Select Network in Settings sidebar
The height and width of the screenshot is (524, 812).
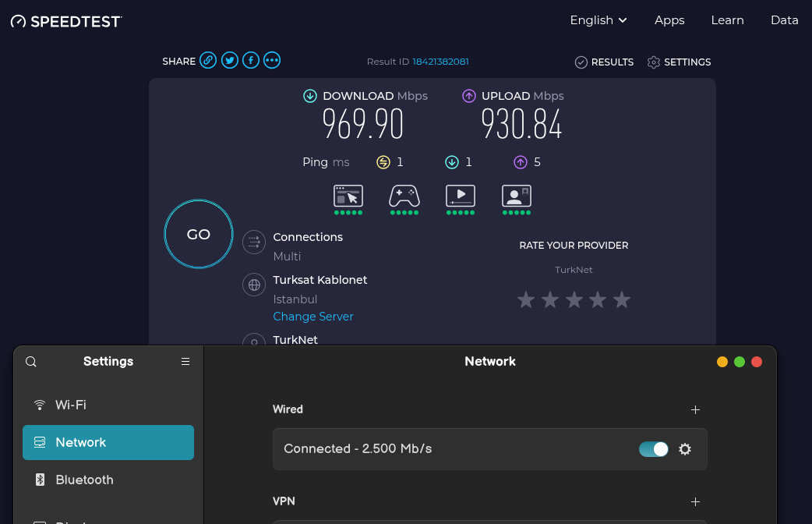(x=108, y=443)
